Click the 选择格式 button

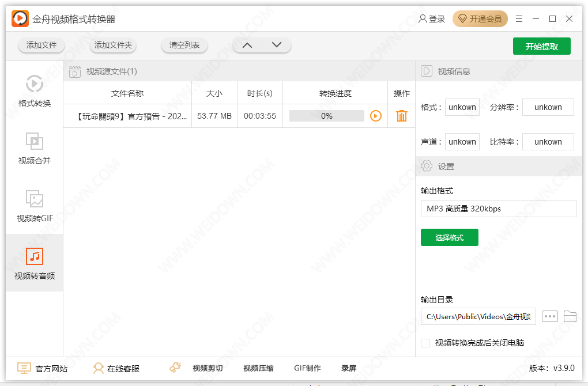coord(449,237)
